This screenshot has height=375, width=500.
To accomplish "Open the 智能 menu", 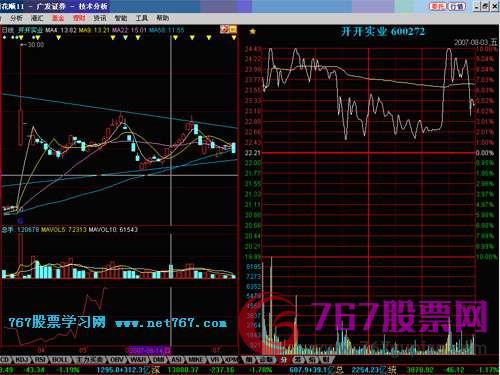I will pos(121,18).
